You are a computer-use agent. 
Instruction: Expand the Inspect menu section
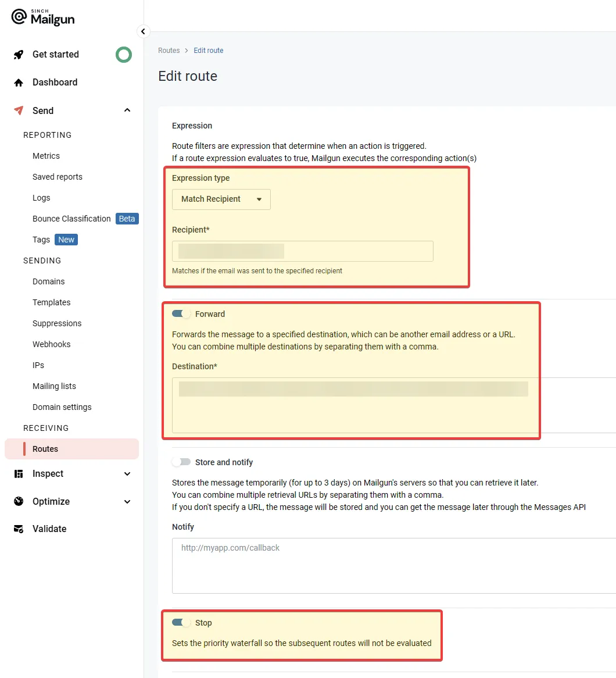(127, 474)
